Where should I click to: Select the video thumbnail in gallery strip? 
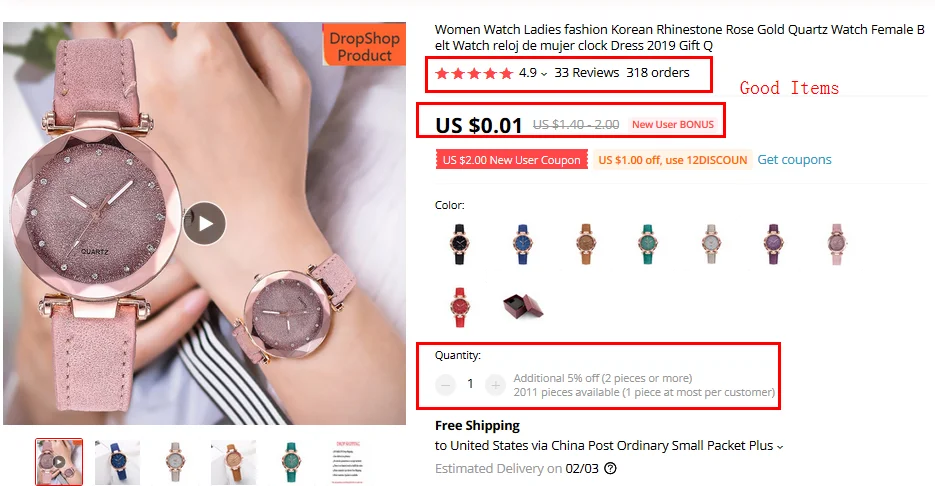pyautogui.click(x=59, y=463)
